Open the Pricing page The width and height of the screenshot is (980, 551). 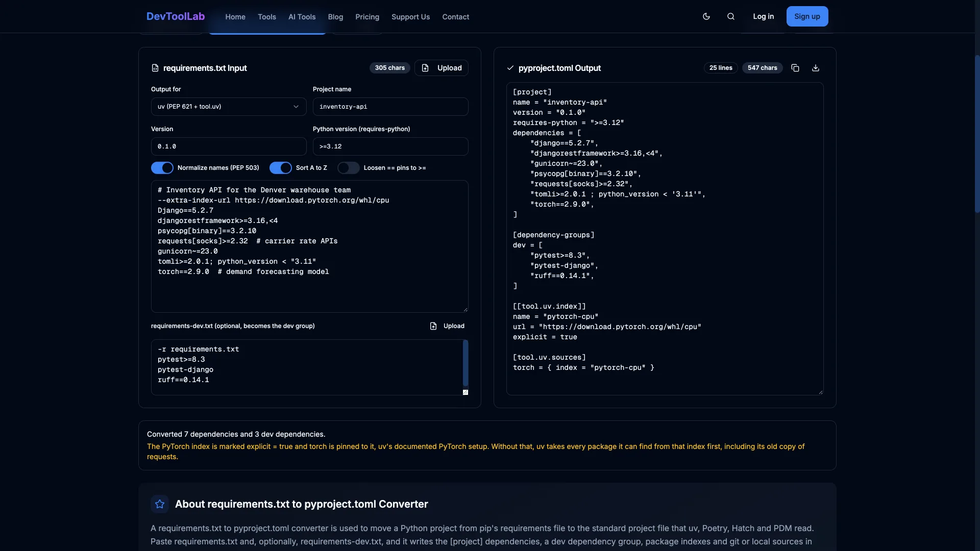367,17
